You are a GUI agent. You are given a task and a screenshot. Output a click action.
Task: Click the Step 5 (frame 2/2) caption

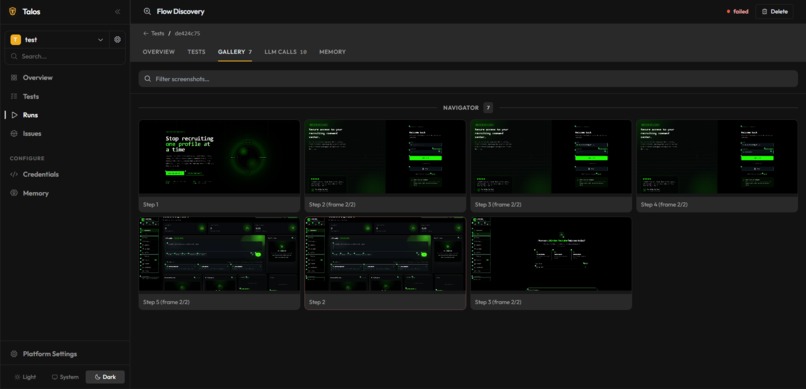[167, 302]
